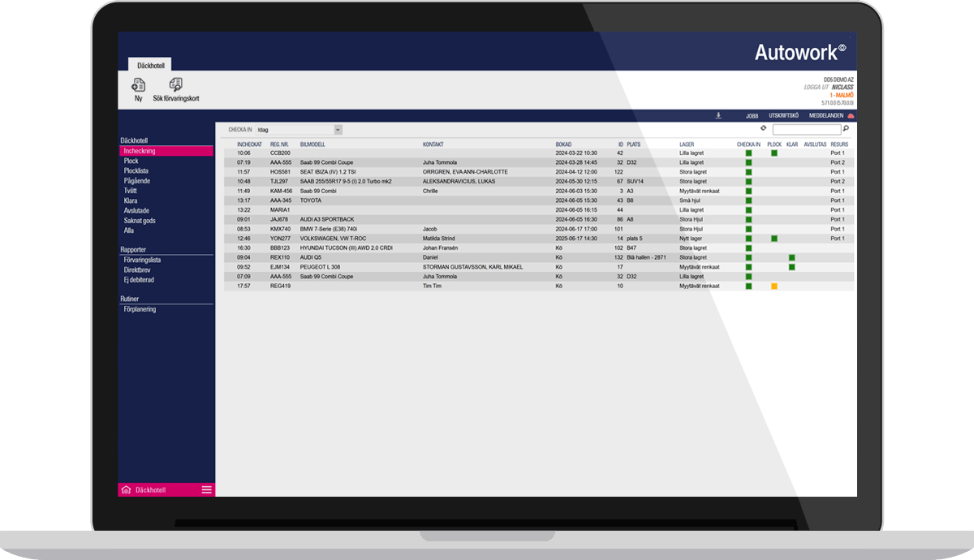Click Förplanering under Rutiner
The height and width of the screenshot is (560, 974).
(140, 309)
